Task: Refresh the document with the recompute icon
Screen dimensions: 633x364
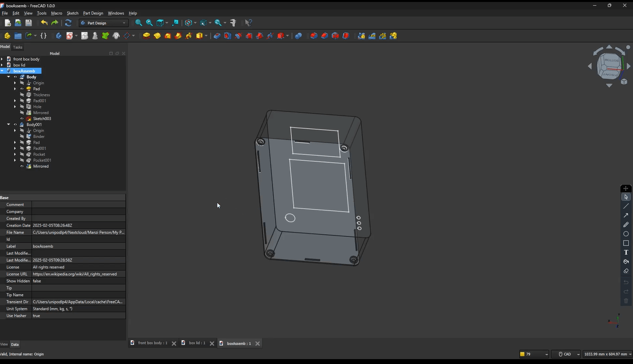Action: [x=68, y=23]
